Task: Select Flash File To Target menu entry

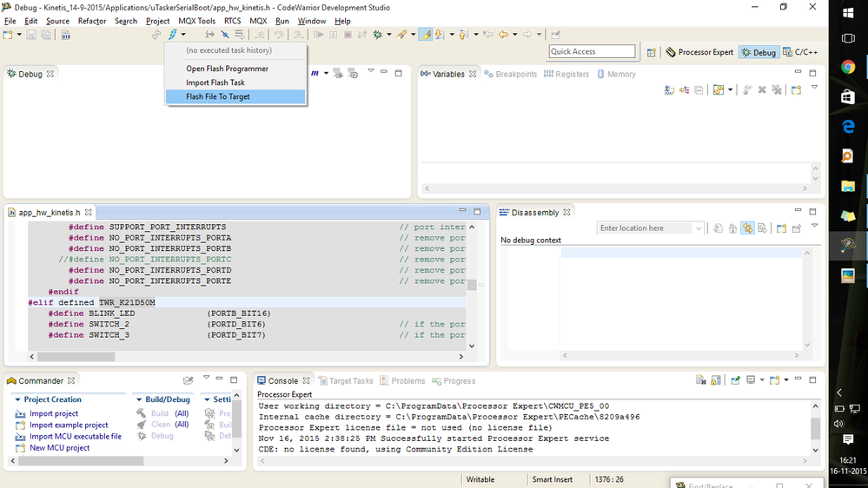Action: point(235,96)
